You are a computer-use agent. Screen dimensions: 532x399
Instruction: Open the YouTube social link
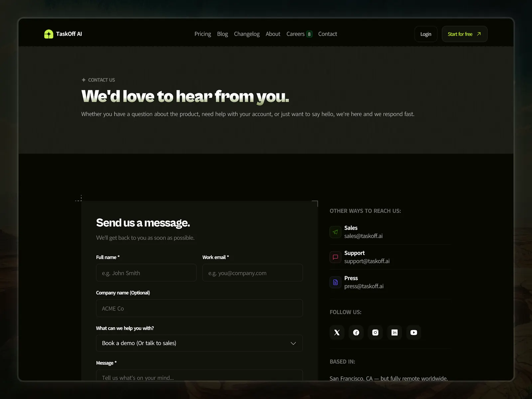[414, 332]
